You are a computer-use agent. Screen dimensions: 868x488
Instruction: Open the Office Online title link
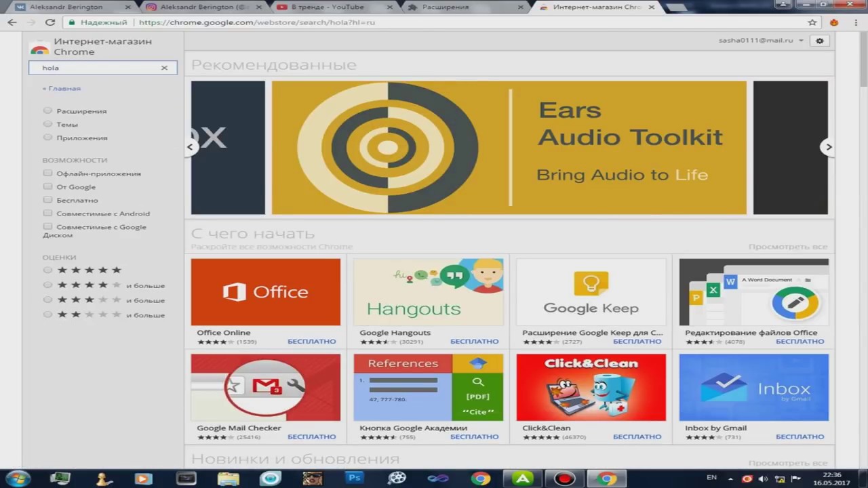click(x=224, y=333)
